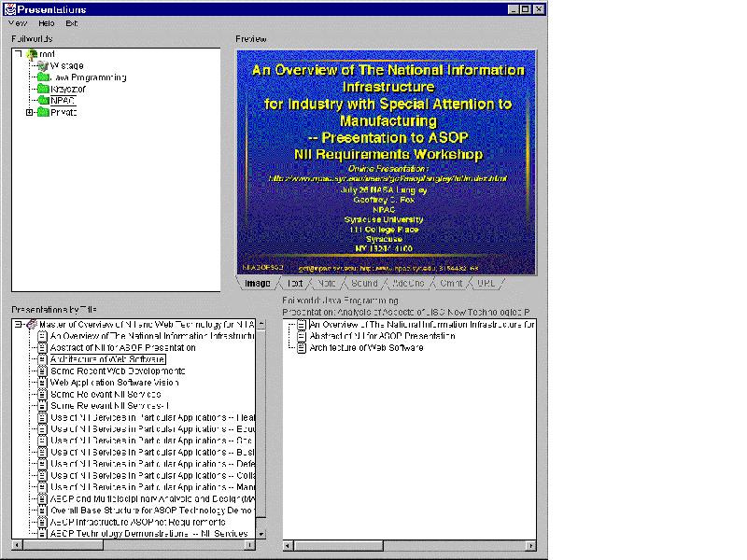Open the View menu
The width and height of the screenshot is (747, 560).
click(18, 22)
